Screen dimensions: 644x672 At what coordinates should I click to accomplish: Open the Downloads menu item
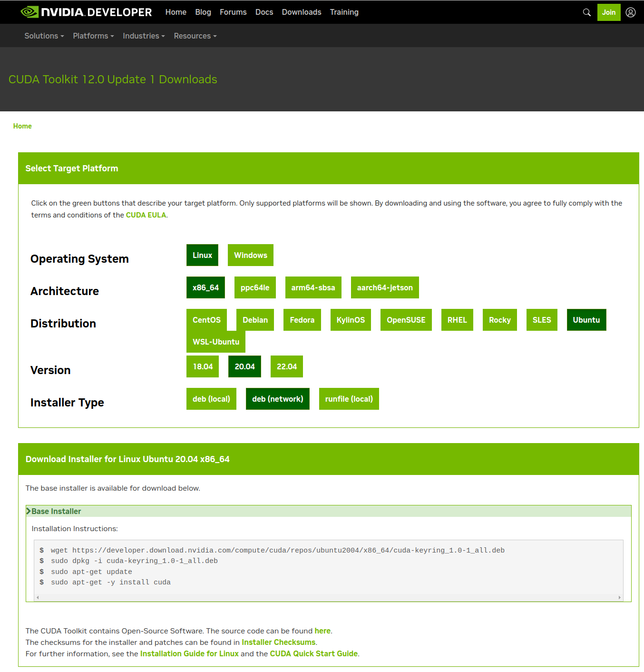[x=302, y=12]
